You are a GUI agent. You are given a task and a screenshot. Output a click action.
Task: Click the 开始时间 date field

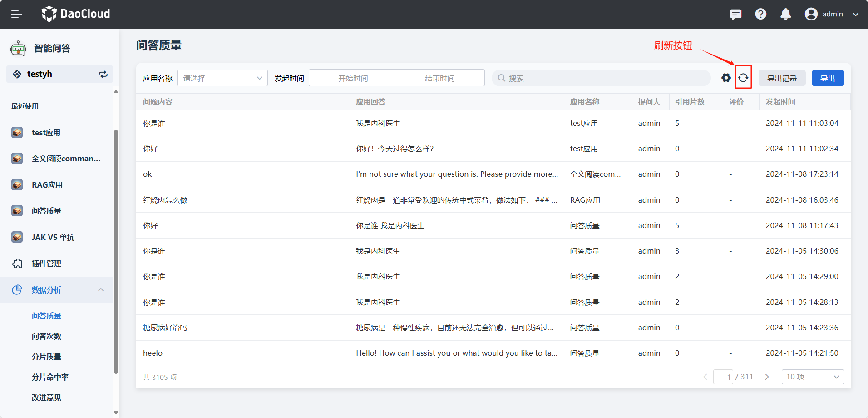tap(353, 78)
